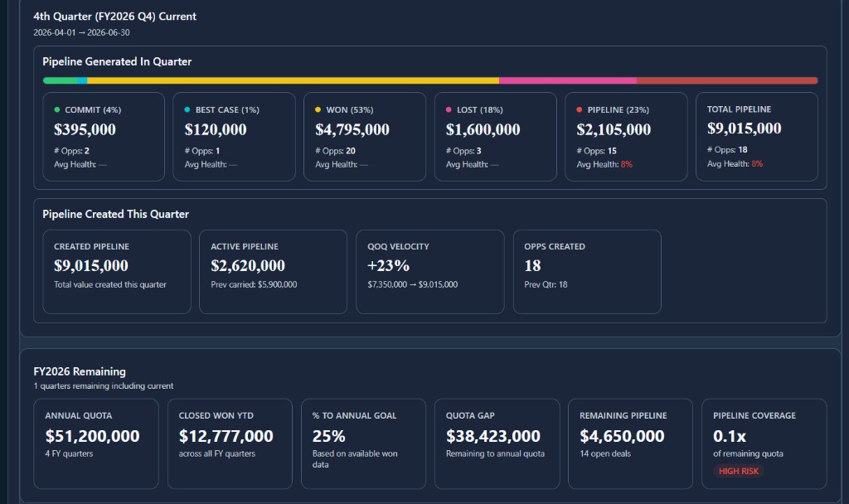Click the QOQ VELOCITY card label
This screenshot has width=849, height=504.
pos(398,246)
